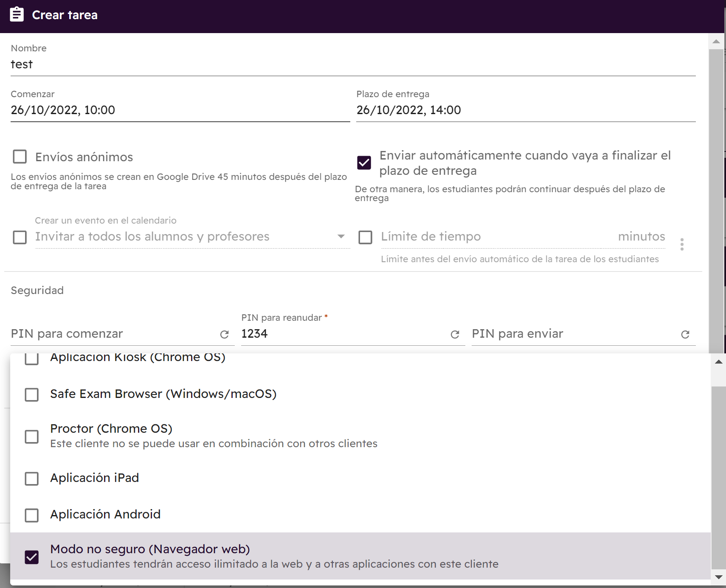Regenerate the PIN para enviar
This screenshot has width=726, height=588.
pos(685,335)
